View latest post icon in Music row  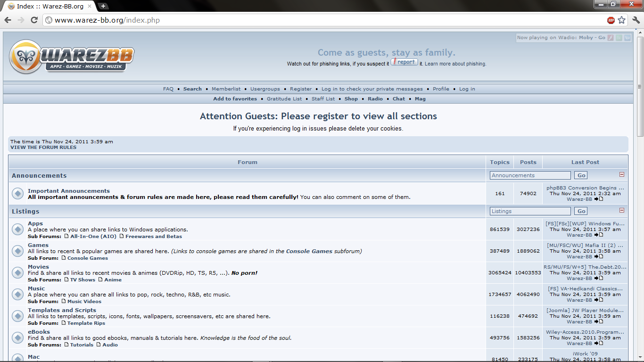point(599,300)
